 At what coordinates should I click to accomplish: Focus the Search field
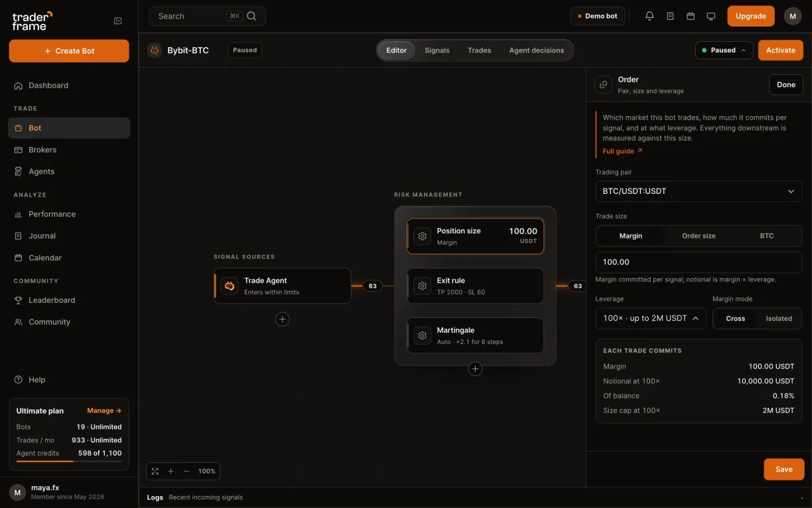(x=208, y=16)
